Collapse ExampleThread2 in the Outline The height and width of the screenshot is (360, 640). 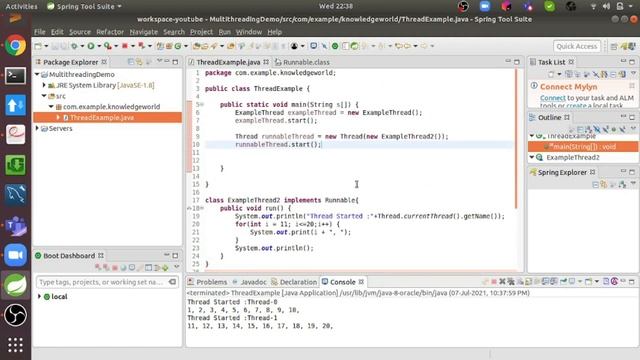pyautogui.click(x=532, y=157)
